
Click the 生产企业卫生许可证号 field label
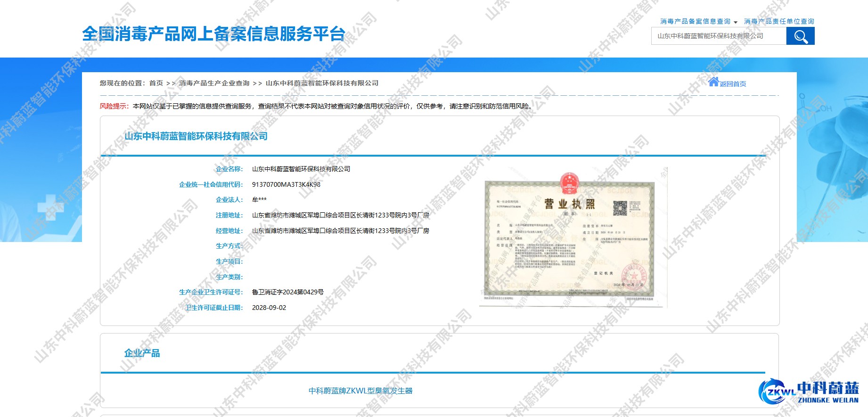click(211, 292)
